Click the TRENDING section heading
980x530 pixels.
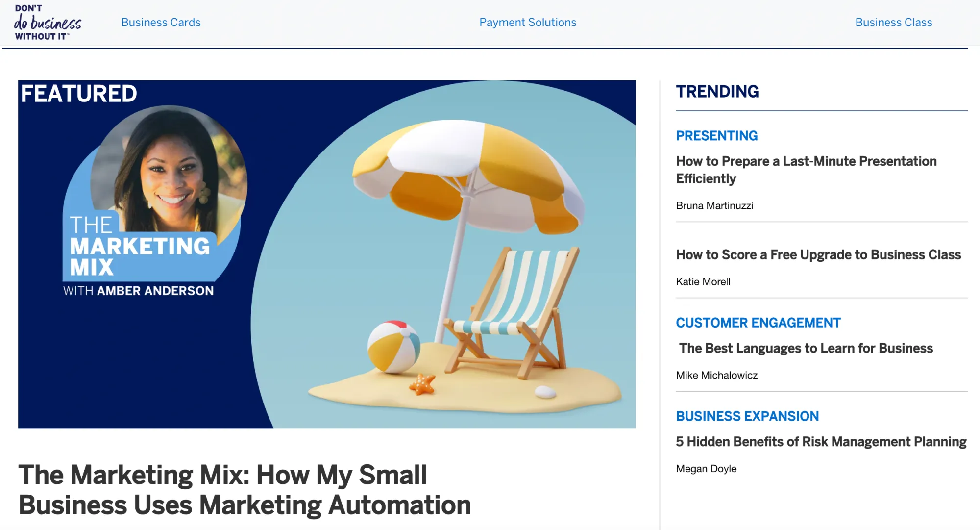pos(717,92)
